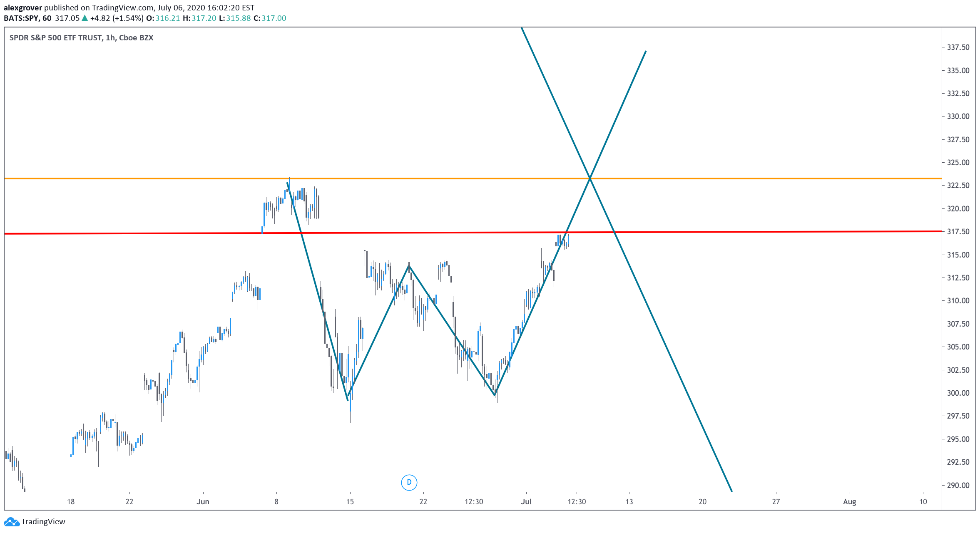Screen dimensions: 980x533
Task: Click the TradingView text at the bottom left
Action: click(x=43, y=522)
